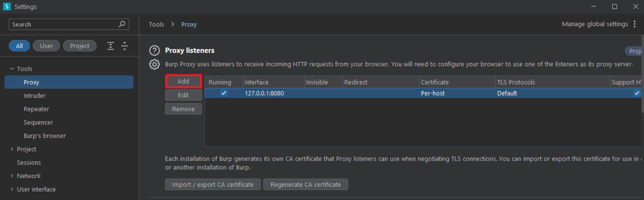Click the Add listener button
Viewport: 644px width, 200px height.
tap(183, 81)
